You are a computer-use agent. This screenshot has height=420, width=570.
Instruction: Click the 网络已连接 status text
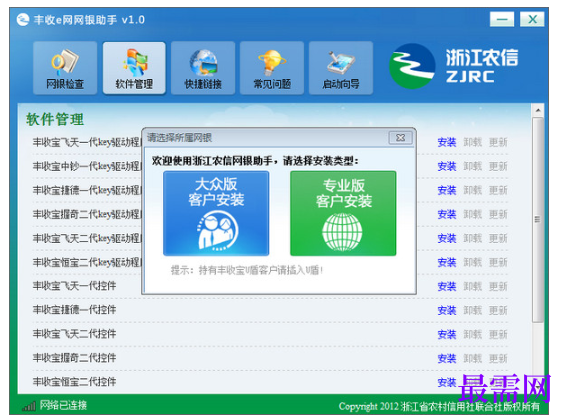(x=63, y=405)
